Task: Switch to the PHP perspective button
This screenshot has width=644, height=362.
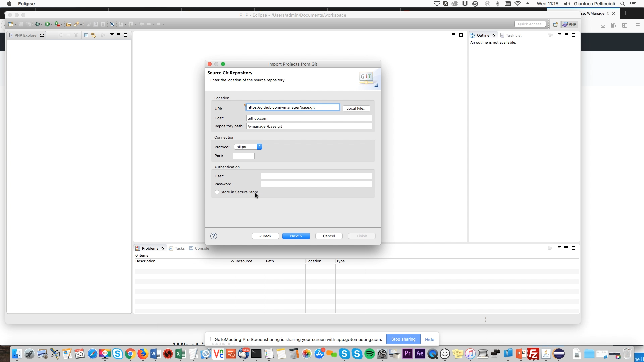Action: (570, 24)
